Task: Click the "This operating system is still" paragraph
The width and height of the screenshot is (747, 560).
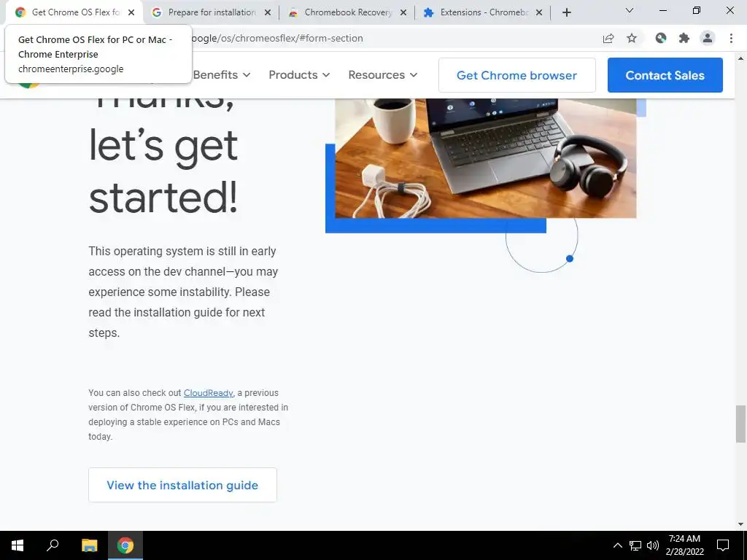Action: pyautogui.click(x=183, y=292)
